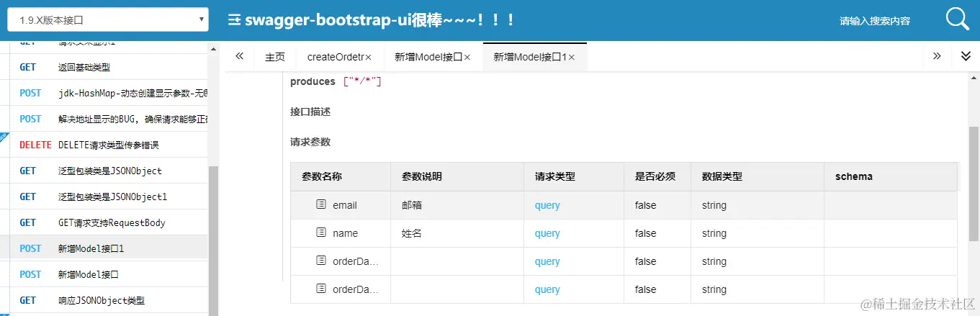Click the email parameter name
This screenshot has height=316, width=980.
point(345,205)
